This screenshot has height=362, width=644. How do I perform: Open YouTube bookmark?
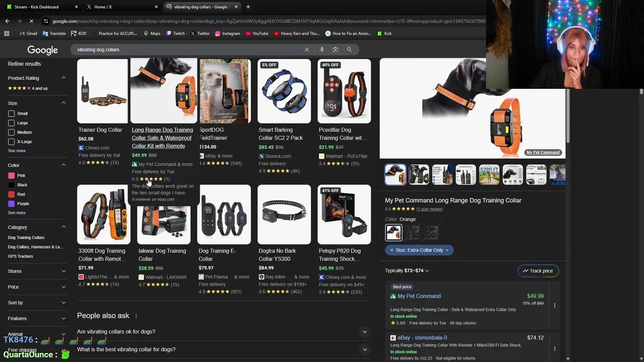coord(257,33)
